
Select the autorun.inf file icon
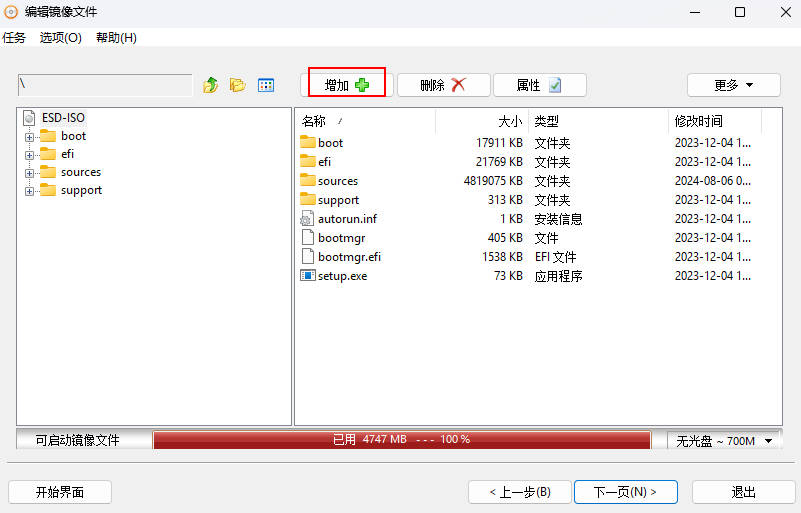point(308,218)
